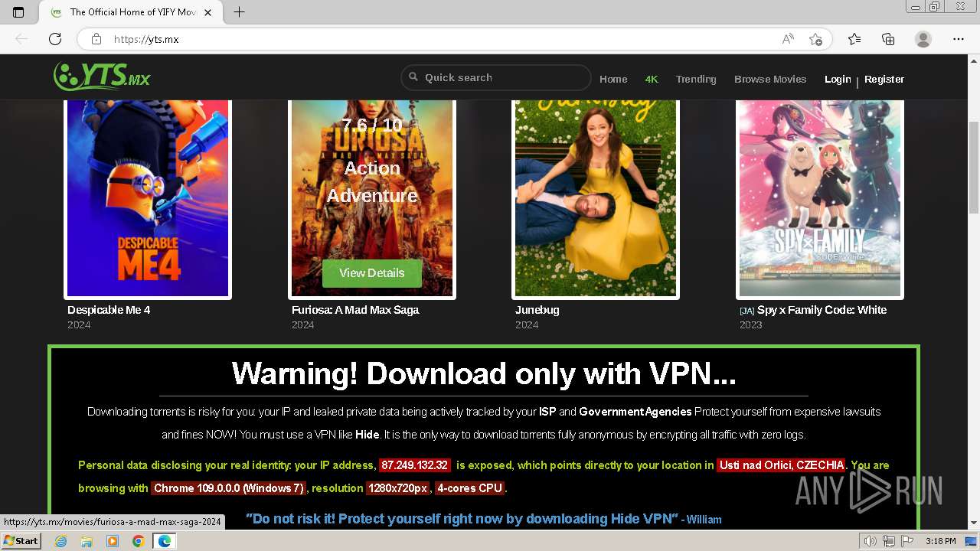Click the Hide VPN quote link
This screenshot has width=980, height=551.
coord(462,519)
